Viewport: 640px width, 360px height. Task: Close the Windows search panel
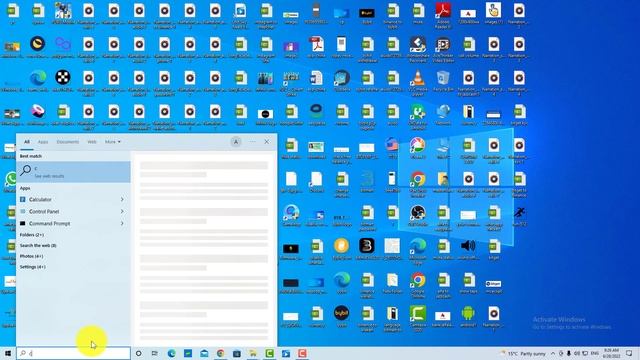(267, 142)
